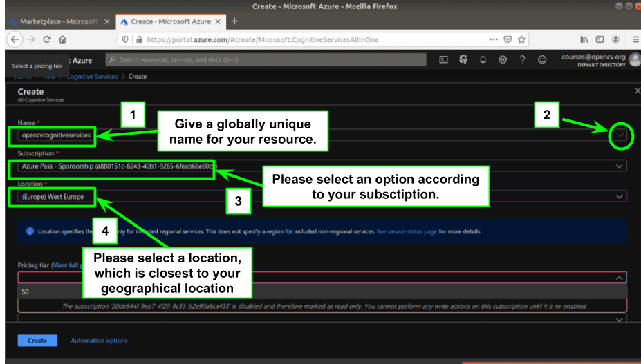Image resolution: width=641 pixels, height=364 pixels.
Task: Click the info icon in Location notice
Action: [x=30, y=231]
